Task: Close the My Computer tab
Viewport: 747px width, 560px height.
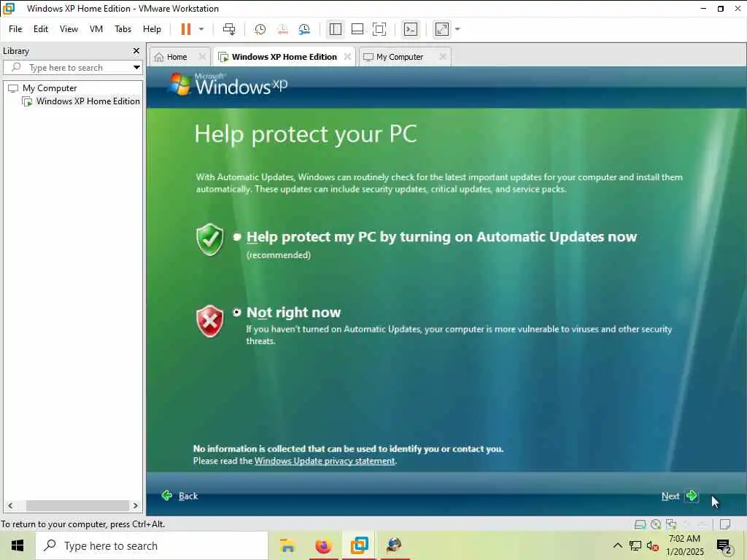Action: click(443, 57)
